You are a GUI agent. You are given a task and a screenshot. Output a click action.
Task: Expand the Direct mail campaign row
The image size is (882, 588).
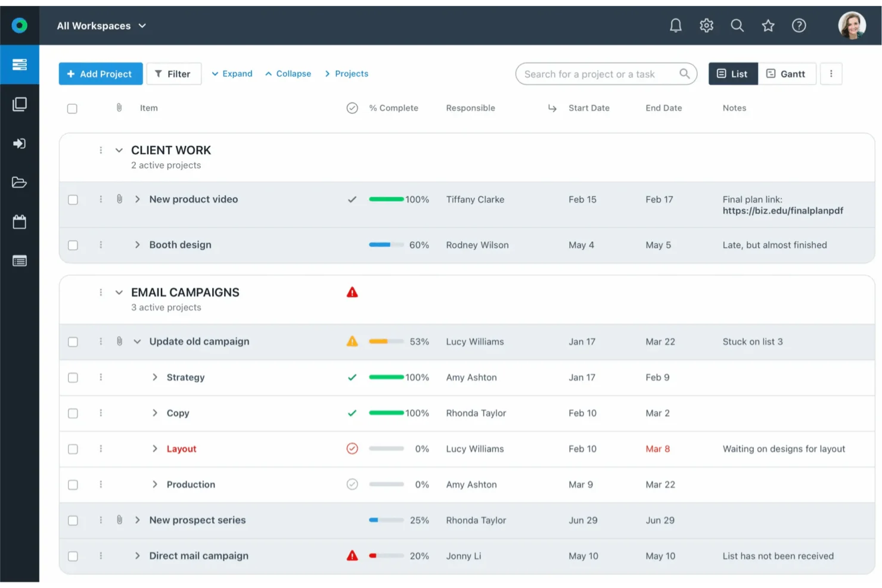point(137,556)
